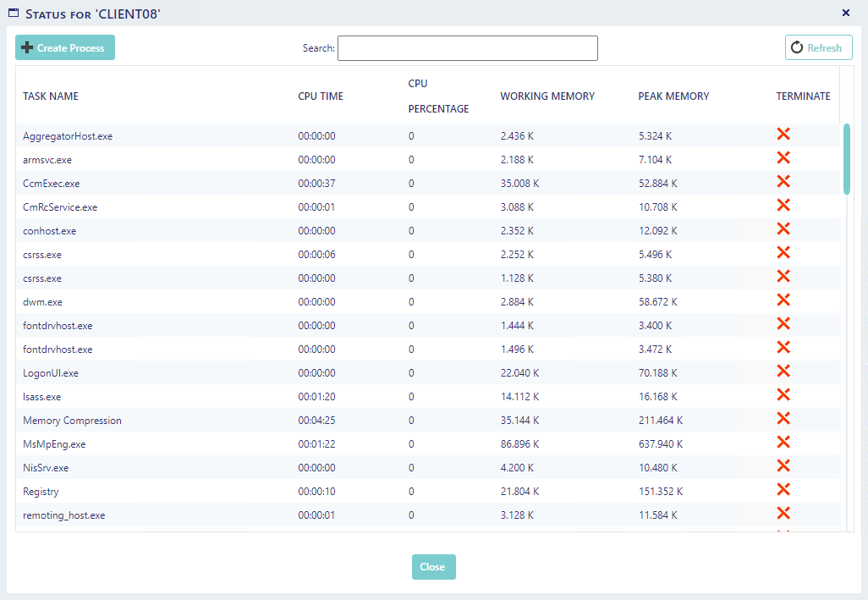868x600 pixels.
Task: Terminate the MsMpEng.exe process
Action: 783,442
